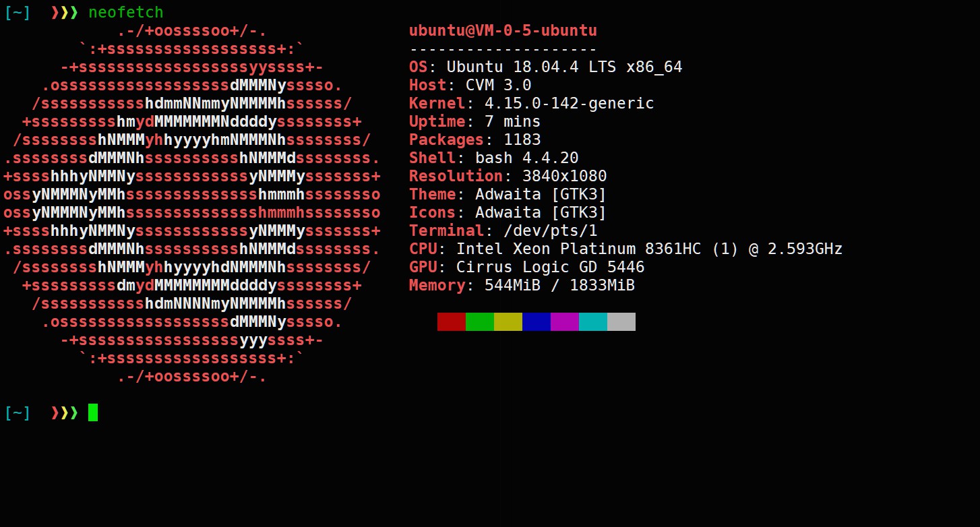This screenshot has width=980, height=527.
Task: Click the blue color swatch in palette
Action: pos(537,321)
